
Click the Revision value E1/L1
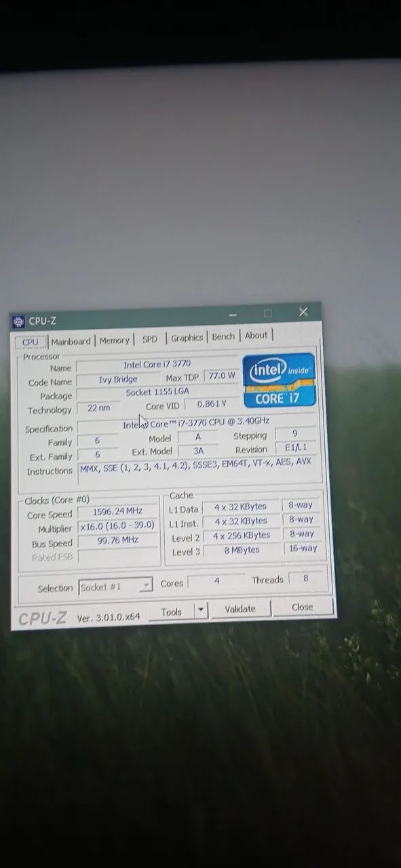(x=295, y=448)
